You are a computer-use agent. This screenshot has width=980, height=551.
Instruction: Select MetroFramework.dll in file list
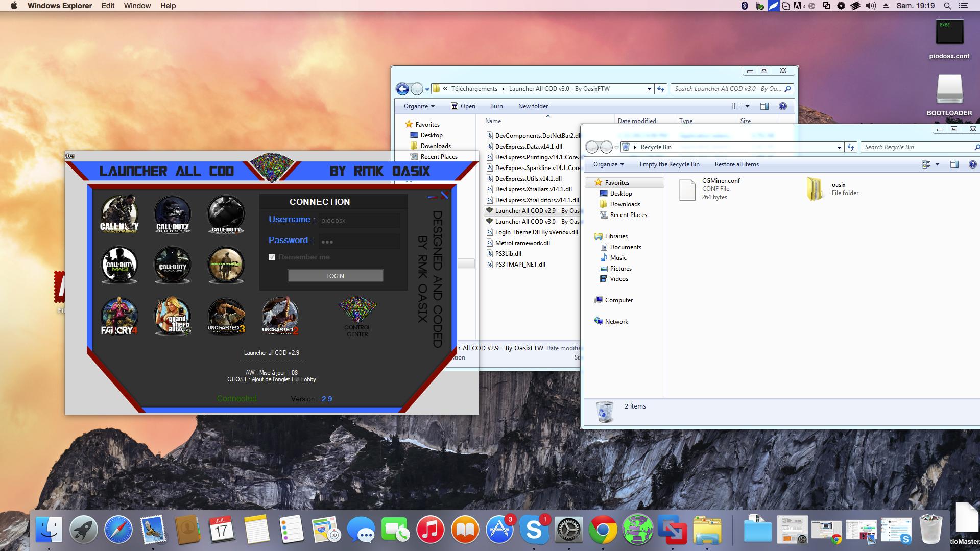coord(518,243)
